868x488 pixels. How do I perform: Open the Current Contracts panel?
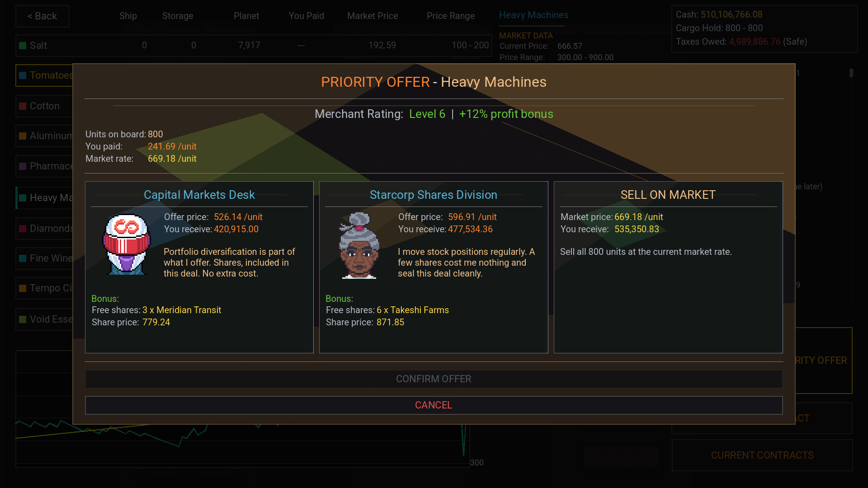[762, 455]
